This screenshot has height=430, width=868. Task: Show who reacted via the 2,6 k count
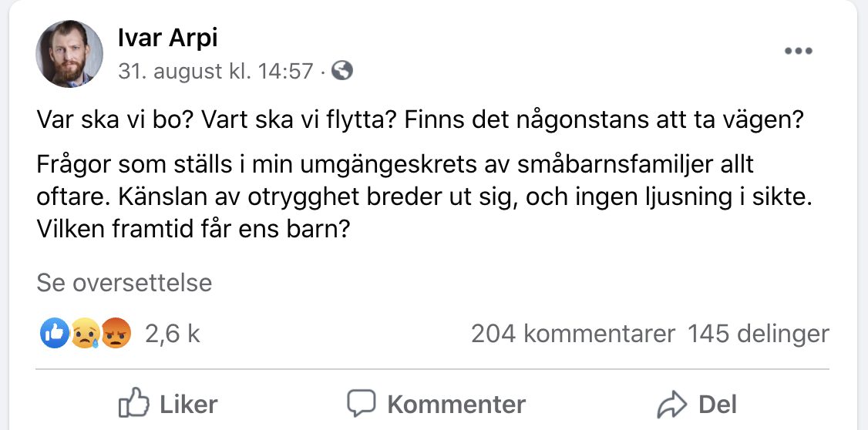(173, 334)
